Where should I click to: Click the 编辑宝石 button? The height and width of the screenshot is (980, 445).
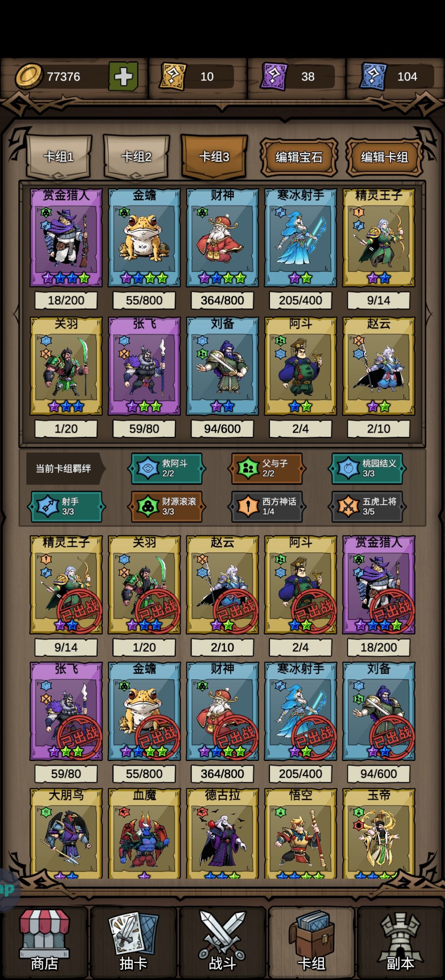(299, 157)
